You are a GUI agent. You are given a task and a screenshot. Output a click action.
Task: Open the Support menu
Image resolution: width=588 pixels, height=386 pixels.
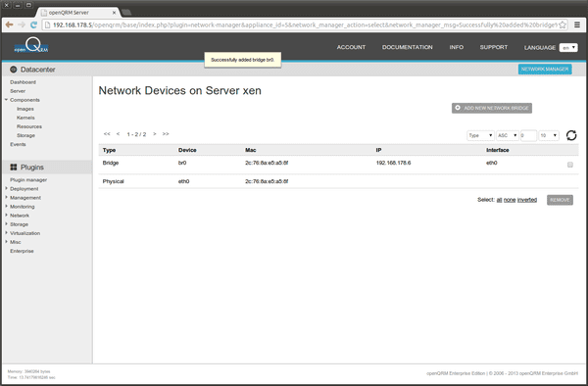click(494, 47)
